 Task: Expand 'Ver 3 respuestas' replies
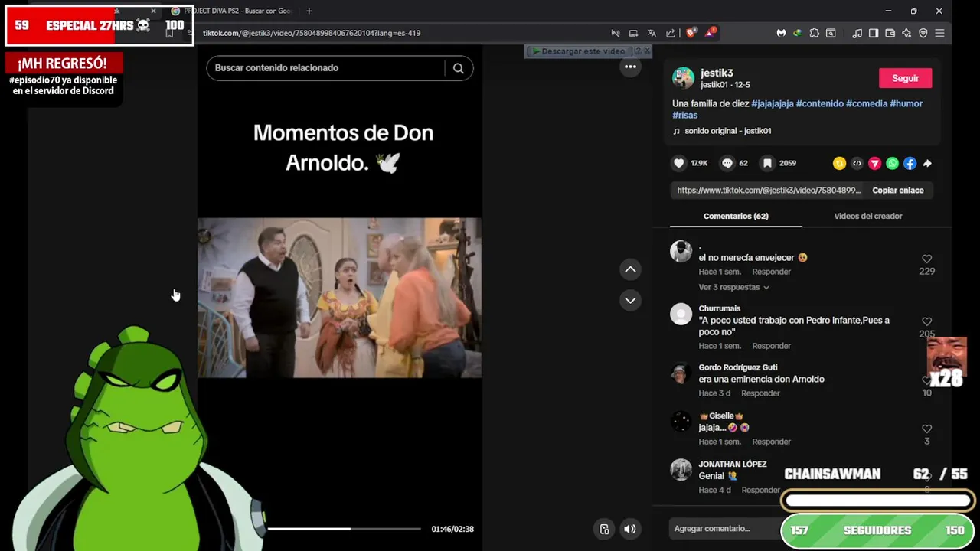(x=733, y=287)
